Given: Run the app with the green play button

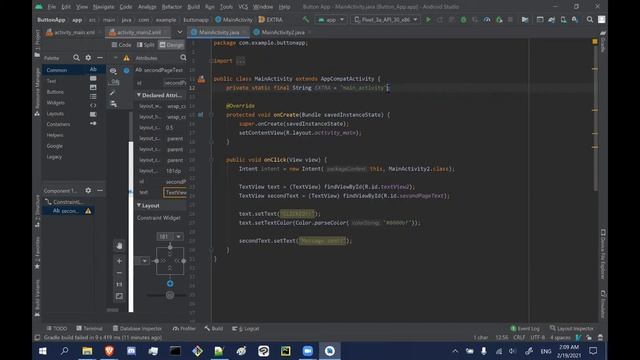Looking at the screenshot, I should pyautogui.click(x=428, y=20).
